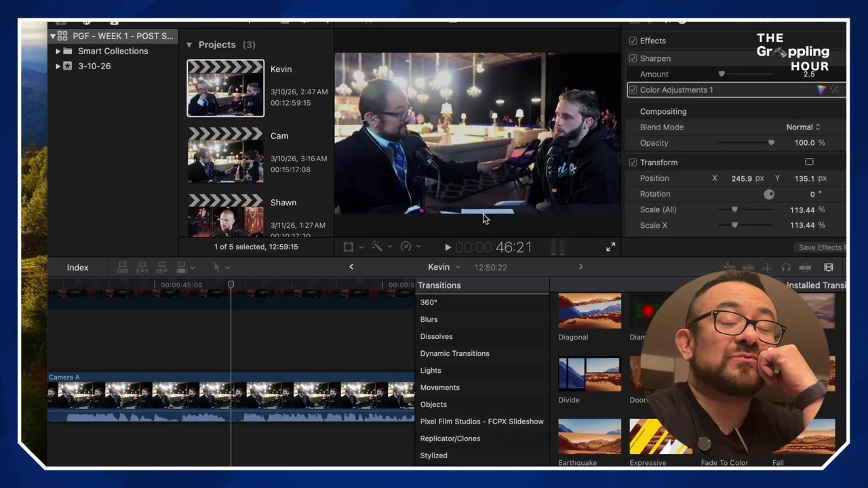Click the 3-10-26 event star icon
The height and width of the screenshot is (488, 868).
(x=68, y=66)
